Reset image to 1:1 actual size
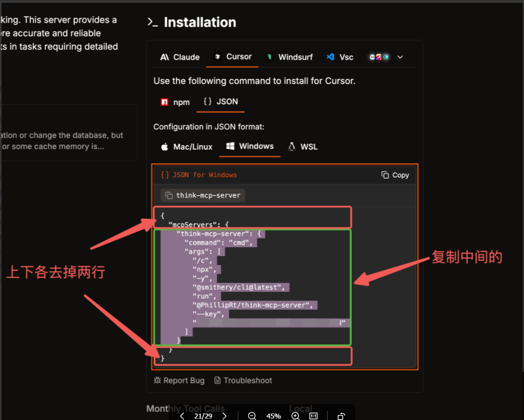 313,416
